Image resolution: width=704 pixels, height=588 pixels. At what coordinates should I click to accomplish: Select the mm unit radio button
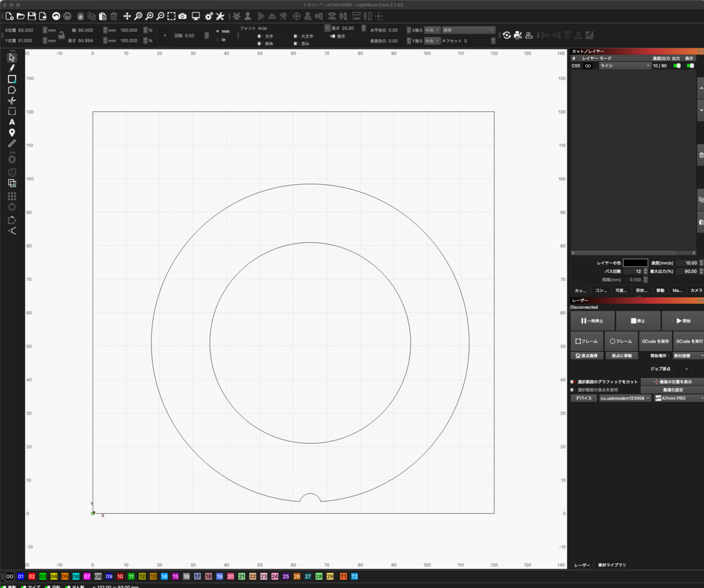[x=218, y=31]
